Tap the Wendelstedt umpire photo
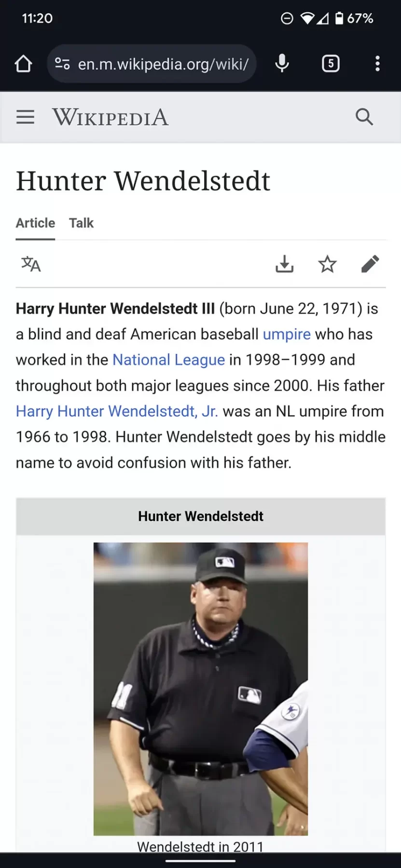The height and width of the screenshot is (868, 401). (200, 689)
